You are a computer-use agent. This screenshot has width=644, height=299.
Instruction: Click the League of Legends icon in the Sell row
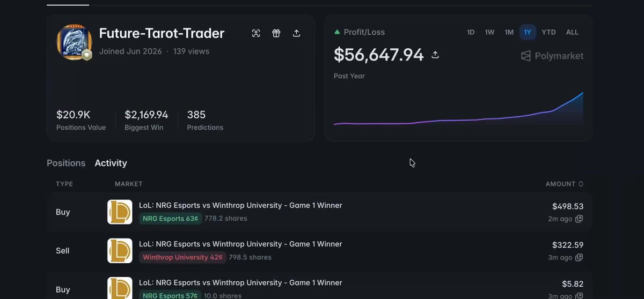click(x=120, y=250)
